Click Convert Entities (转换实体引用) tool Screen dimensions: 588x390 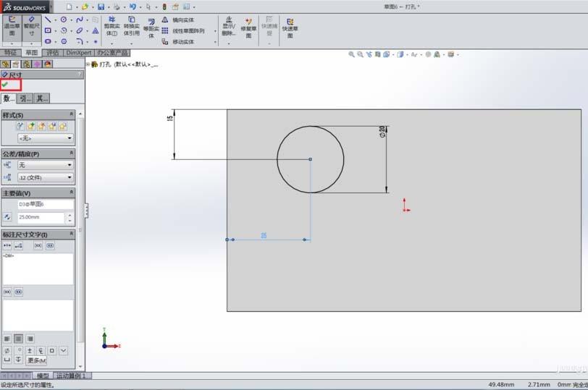(x=132, y=26)
